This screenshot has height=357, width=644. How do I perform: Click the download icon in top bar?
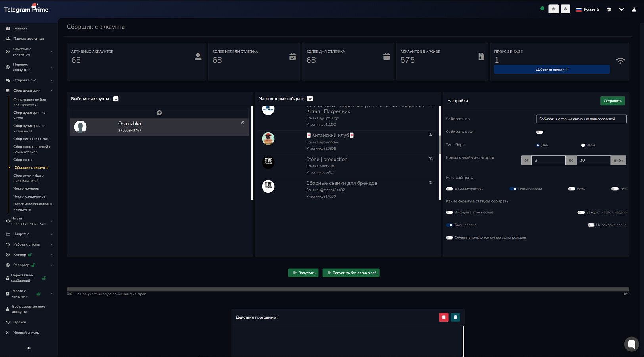pos(634,10)
